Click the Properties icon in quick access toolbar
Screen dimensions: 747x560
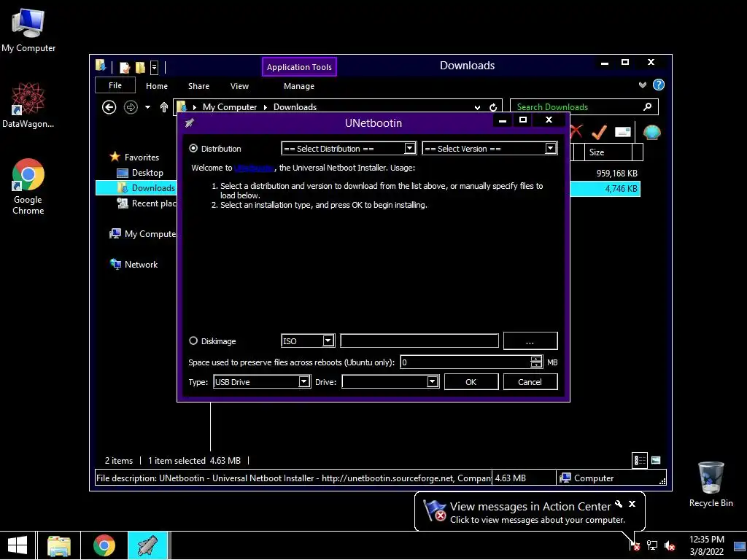click(125, 68)
